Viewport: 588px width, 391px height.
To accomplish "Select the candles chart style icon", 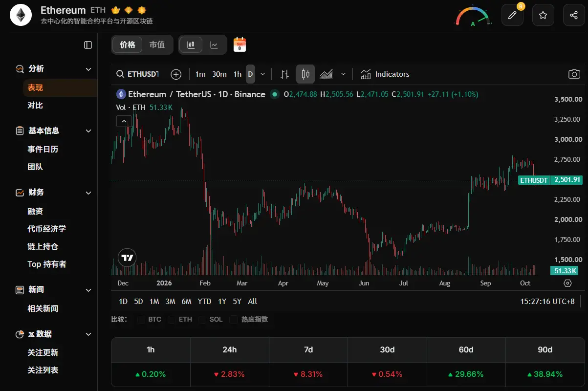I will coord(305,74).
